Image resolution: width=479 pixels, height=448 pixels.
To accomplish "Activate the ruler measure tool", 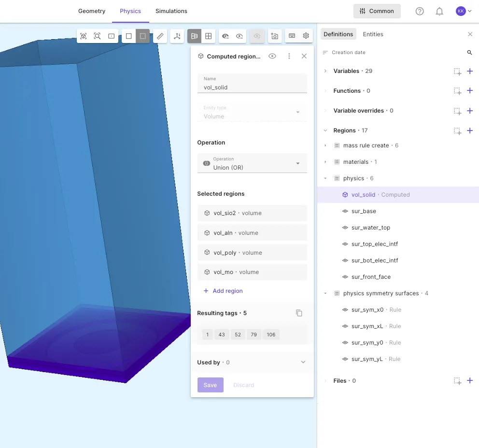I will click(x=160, y=36).
